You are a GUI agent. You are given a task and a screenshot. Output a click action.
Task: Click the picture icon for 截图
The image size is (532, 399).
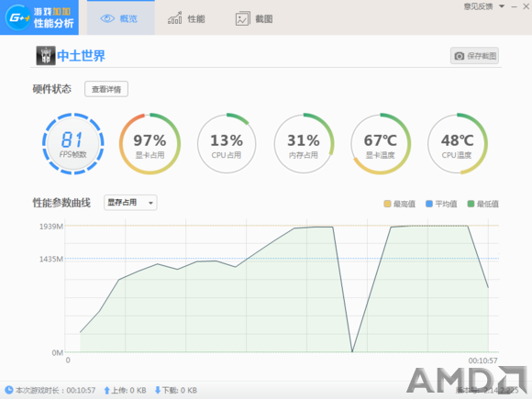(x=242, y=18)
